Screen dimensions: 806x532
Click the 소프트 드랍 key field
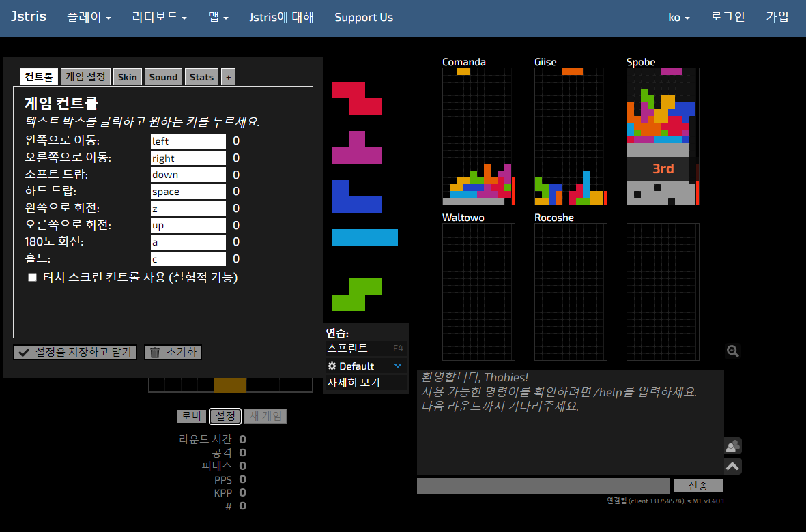[188, 175]
